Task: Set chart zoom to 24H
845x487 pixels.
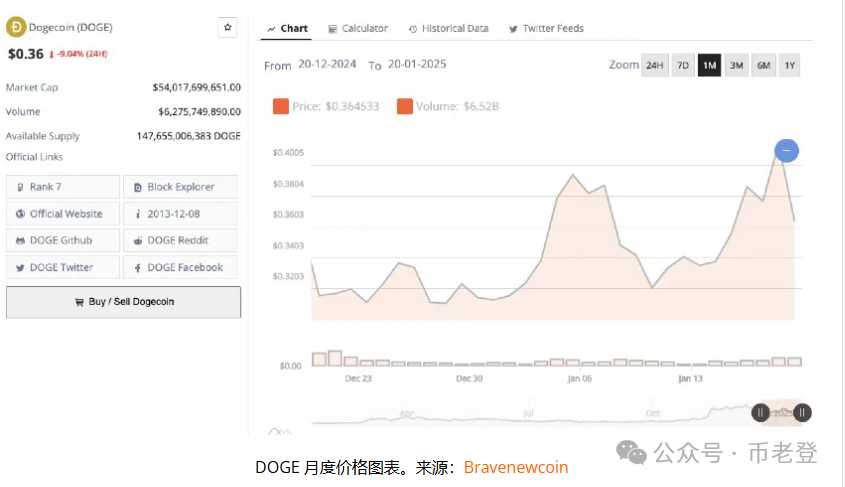Action: [655, 65]
